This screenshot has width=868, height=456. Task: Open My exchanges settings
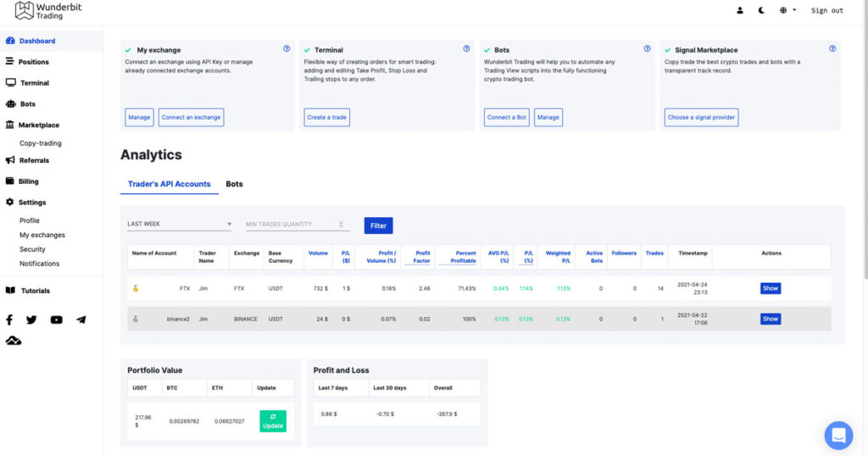click(x=42, y=235)
